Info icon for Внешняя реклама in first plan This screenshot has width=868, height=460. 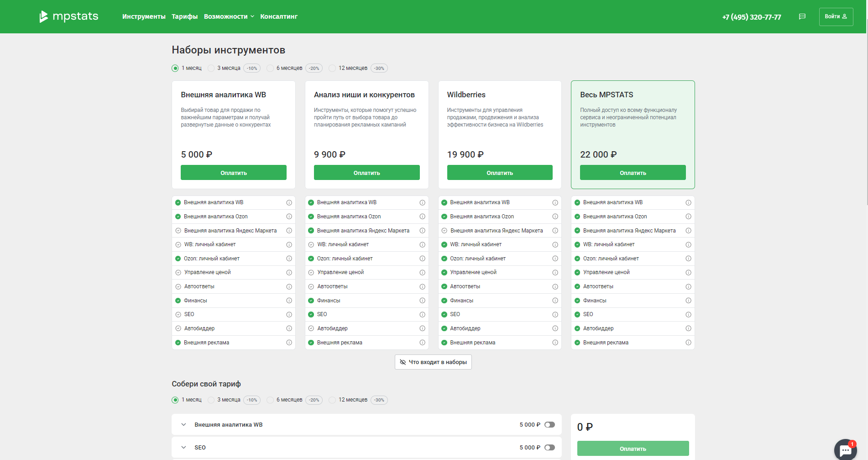tap(289, 343)
